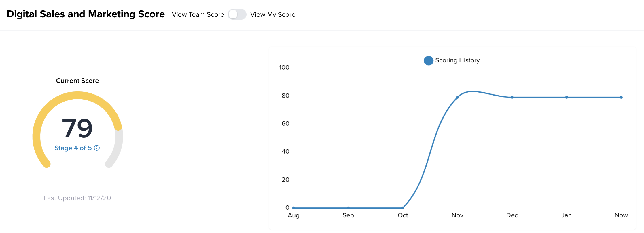The height and width of the screenshot is (233, 644).
Task: Click the current score number 79
Action: click(x=77, y=128)
